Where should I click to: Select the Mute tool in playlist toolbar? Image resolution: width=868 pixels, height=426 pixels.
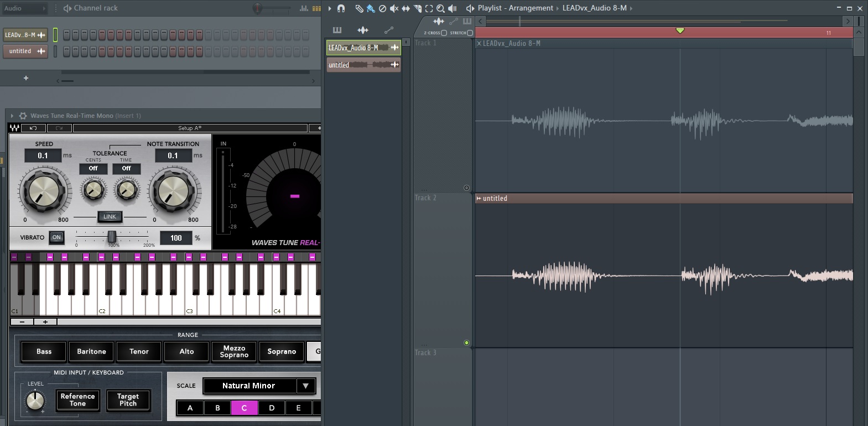(394, 8)
